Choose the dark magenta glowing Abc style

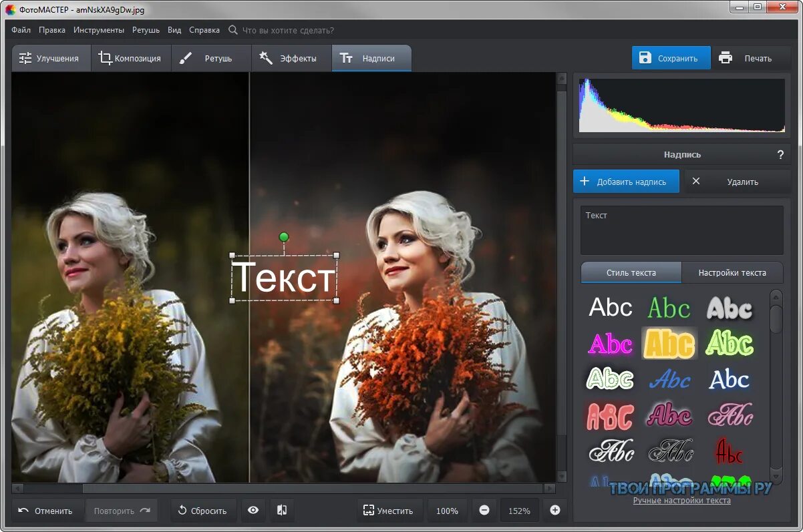tap(669, 415)
